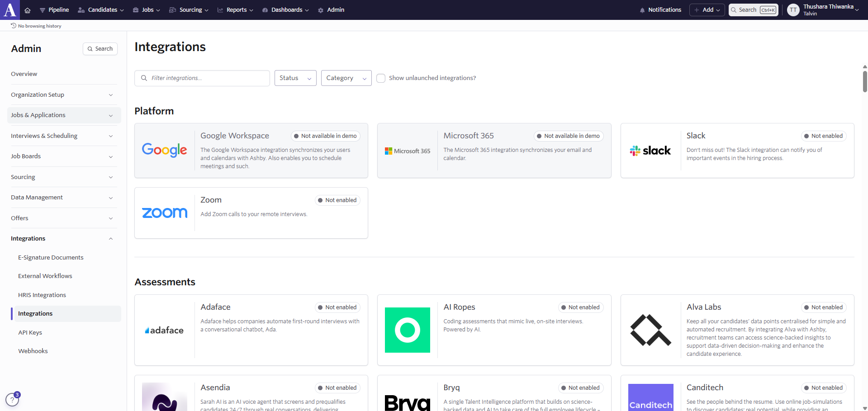Open the Category filter dropdown

point(346,78)
